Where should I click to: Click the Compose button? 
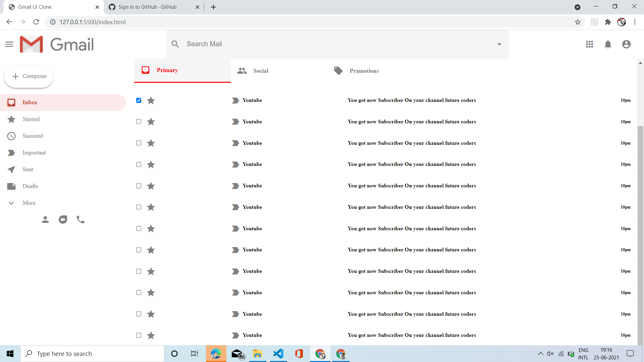pyautogui.click(x=29, y=76)
